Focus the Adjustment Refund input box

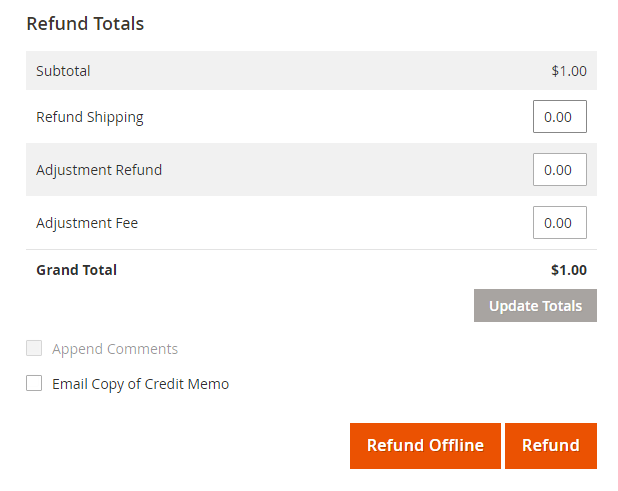pos(559,170)
